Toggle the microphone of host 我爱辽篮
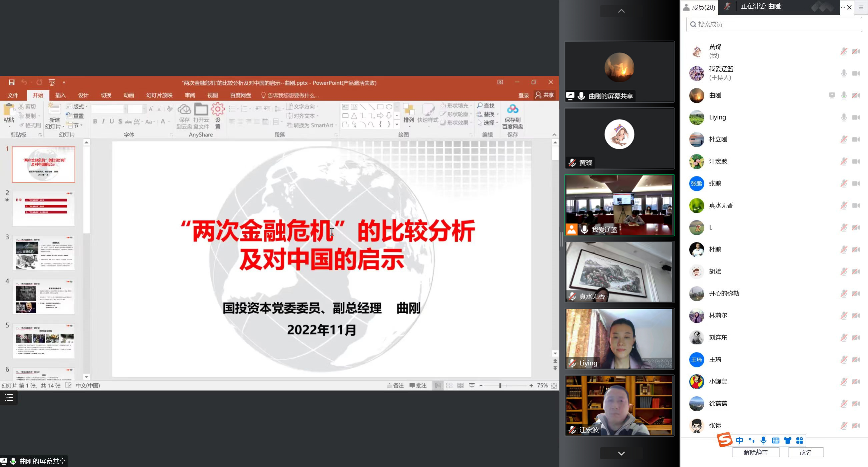 843,73
